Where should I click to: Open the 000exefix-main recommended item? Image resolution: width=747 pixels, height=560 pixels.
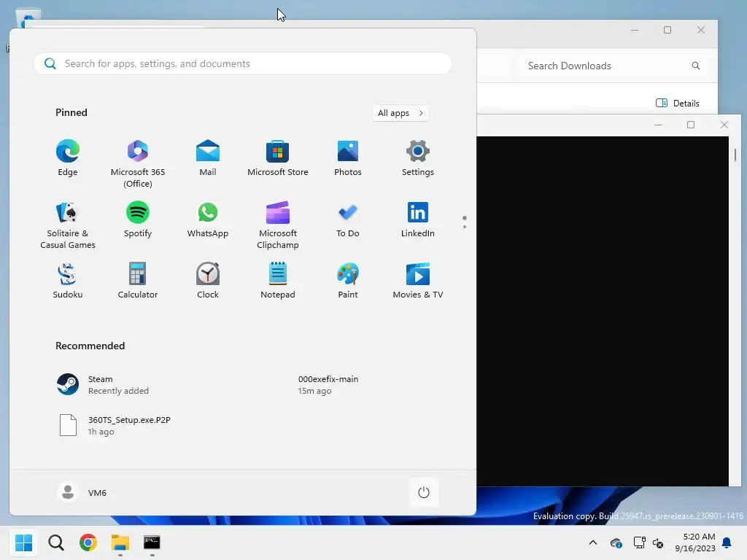(328, 385)
